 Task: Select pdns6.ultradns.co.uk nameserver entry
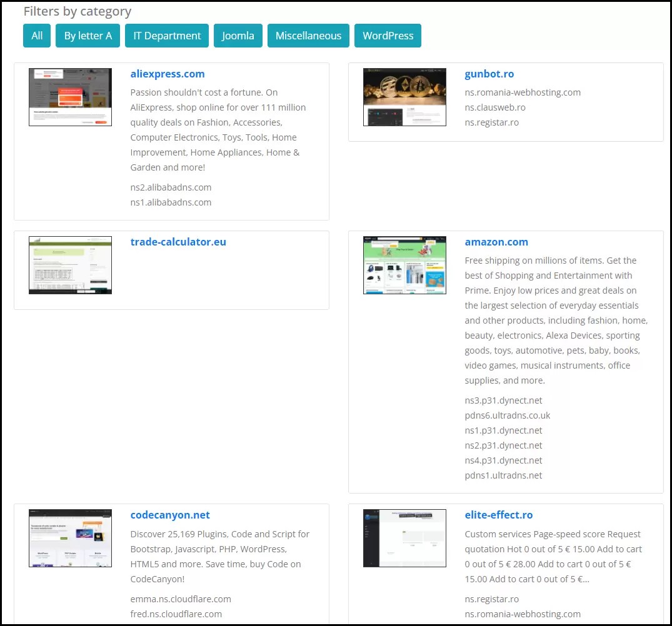pyautogui.click(x=508, y=415)
